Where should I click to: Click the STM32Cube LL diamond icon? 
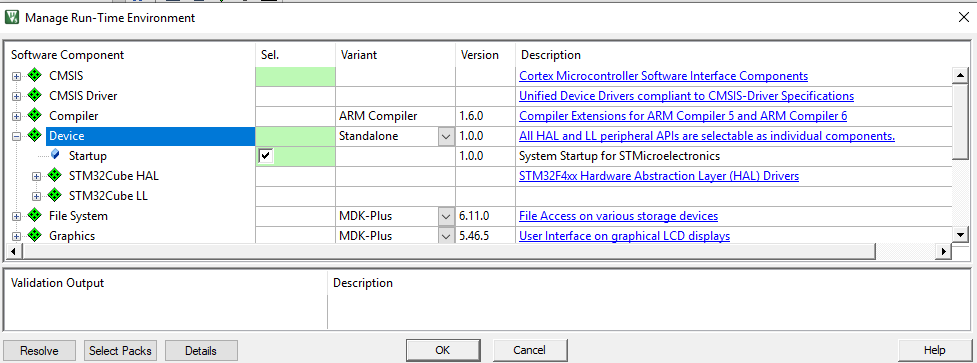[55, 196]
